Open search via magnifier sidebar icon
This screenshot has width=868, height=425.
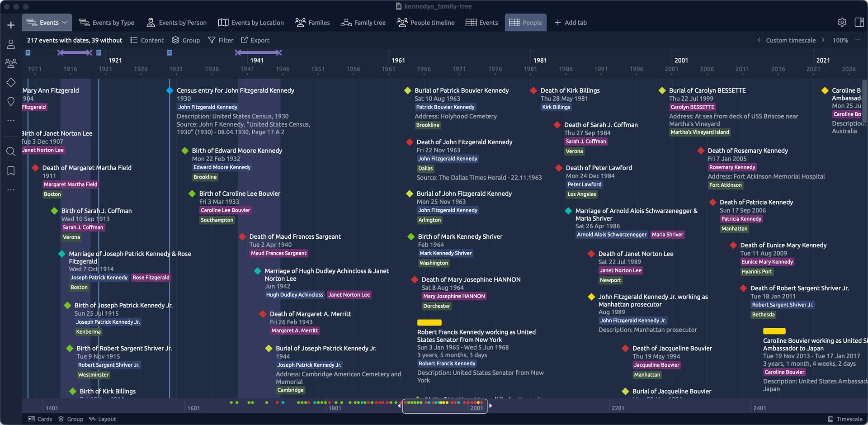pyautogui.click(x=11, y=151)
